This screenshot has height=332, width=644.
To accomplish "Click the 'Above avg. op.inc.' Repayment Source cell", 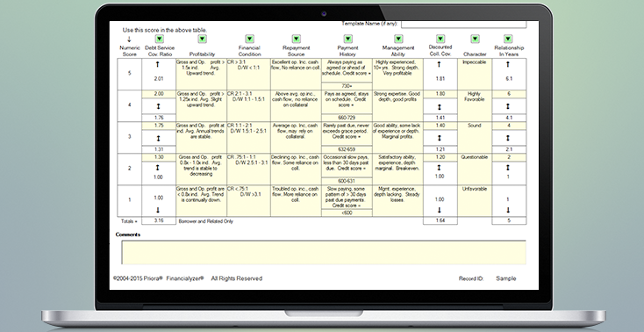I will pyautogui.click(x=296, y=105).
